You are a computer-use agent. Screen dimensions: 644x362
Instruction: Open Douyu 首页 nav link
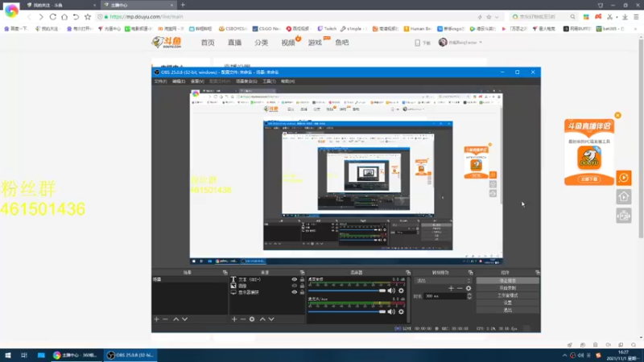tap(208, 43)
